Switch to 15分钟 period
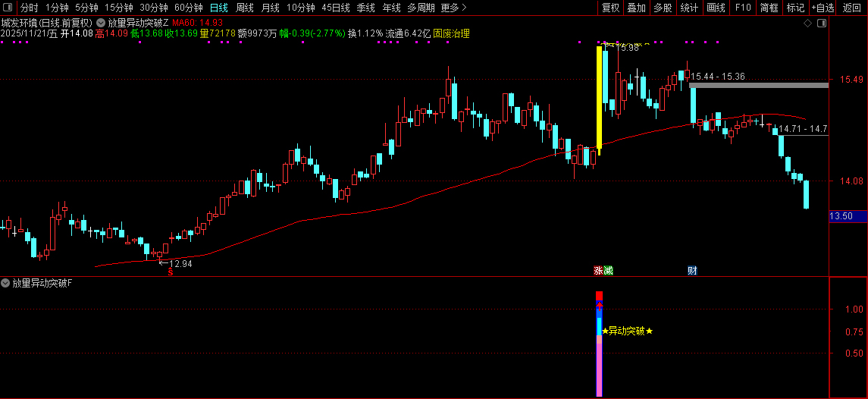 (x=119, y=8)
